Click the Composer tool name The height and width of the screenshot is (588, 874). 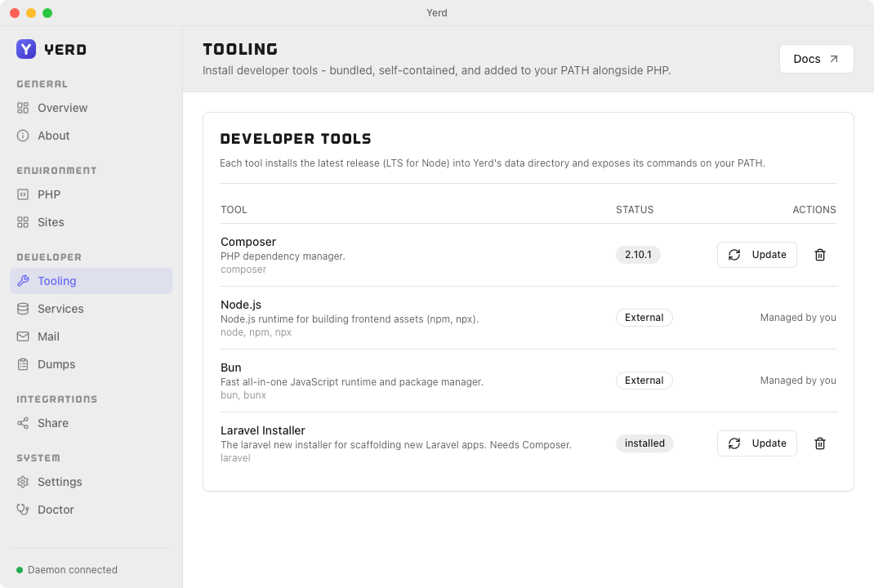point(248,242)
